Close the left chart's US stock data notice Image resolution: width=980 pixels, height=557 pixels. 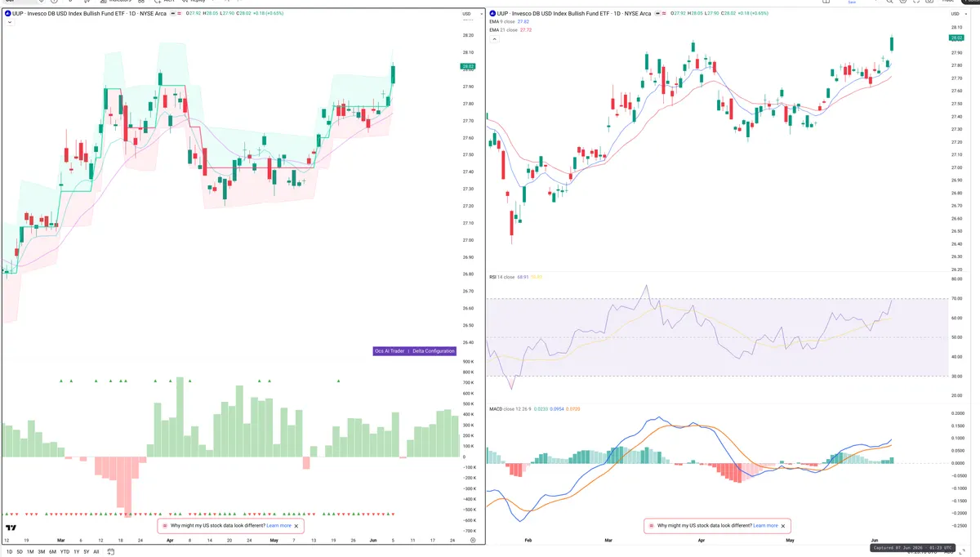pyautogui.click(x=296, y=526)
